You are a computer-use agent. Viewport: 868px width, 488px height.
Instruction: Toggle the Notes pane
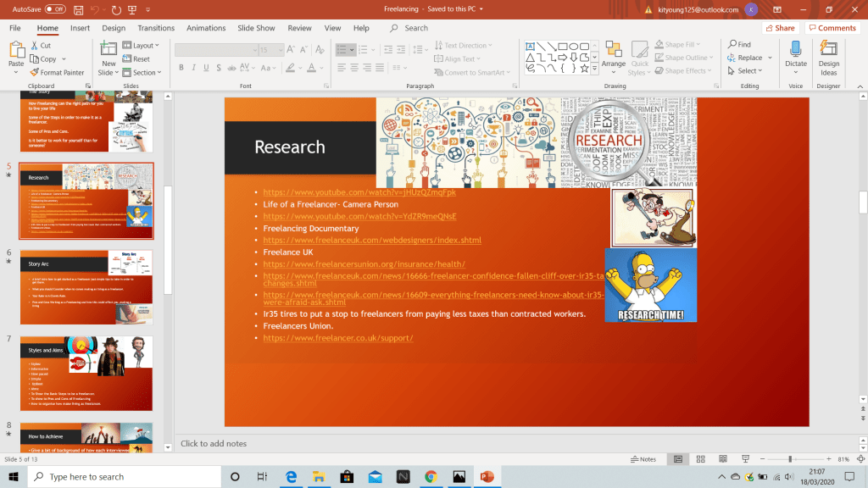(643, 459)
